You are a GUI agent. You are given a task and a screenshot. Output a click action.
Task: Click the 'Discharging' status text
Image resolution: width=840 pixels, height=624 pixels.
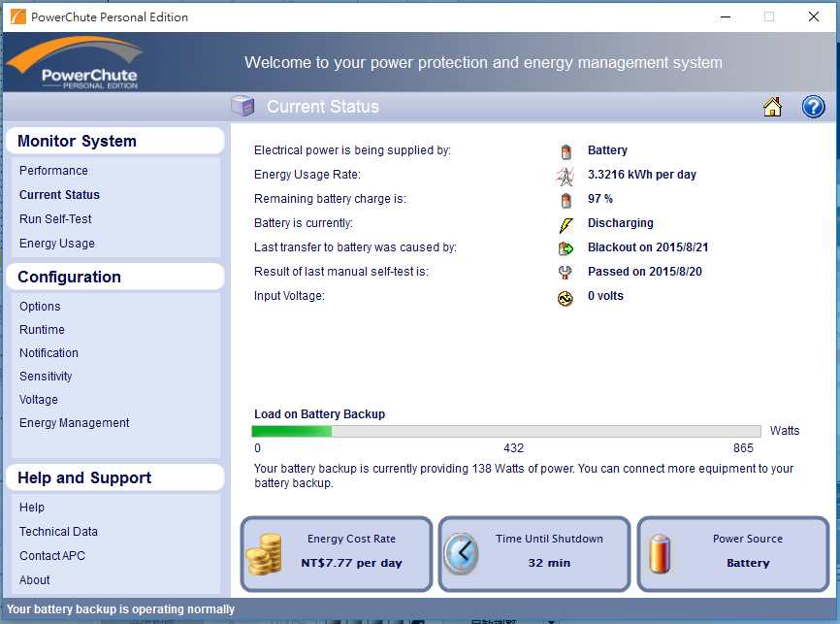click(621, 223)
